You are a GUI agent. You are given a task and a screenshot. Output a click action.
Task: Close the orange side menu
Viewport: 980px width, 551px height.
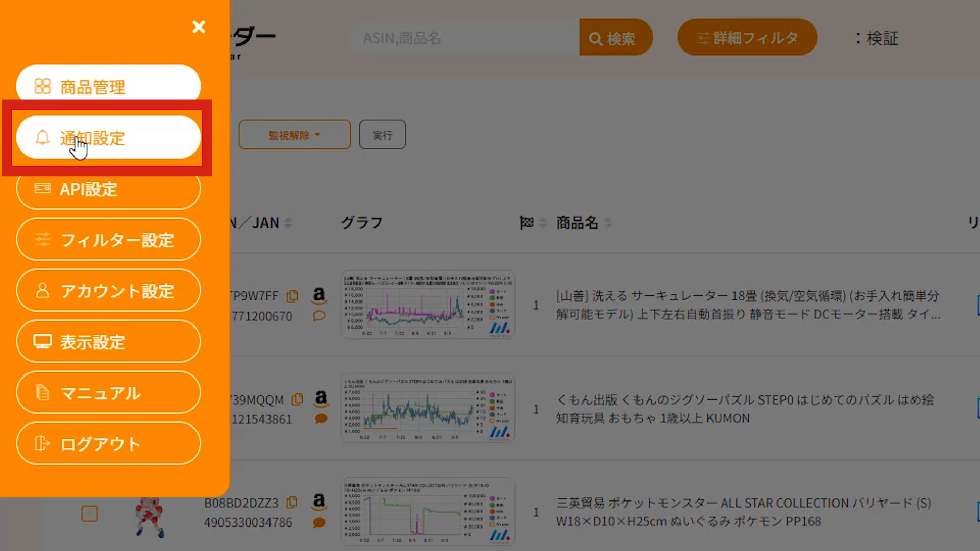pos(199,27)
